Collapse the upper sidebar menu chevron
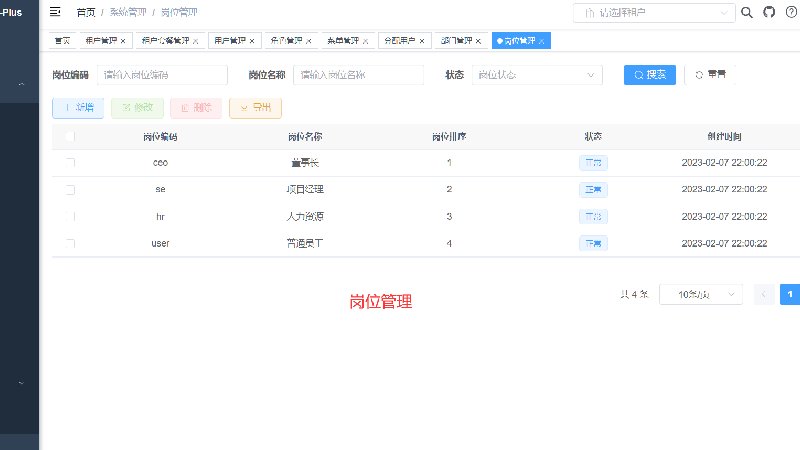 (x=21, y=84)
